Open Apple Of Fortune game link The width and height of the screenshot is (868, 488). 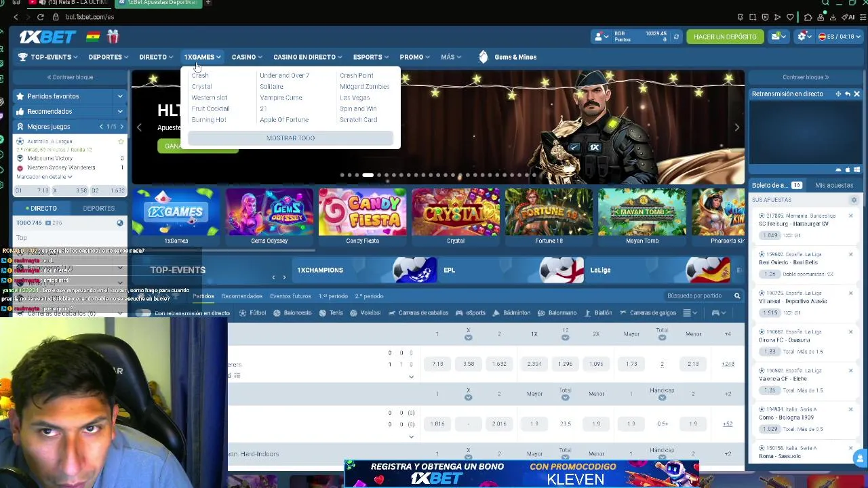(x=283, y=120)
